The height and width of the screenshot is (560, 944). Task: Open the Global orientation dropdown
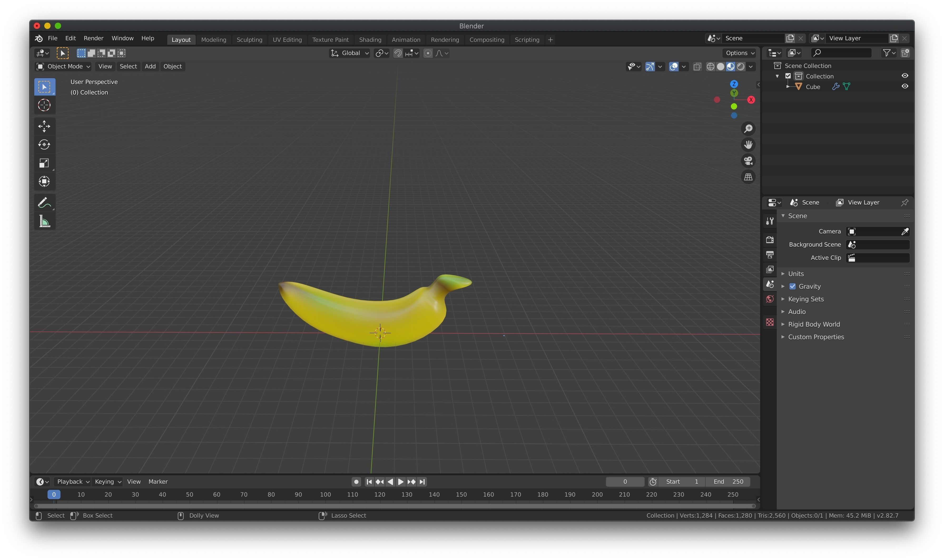[x=350, y=53]
